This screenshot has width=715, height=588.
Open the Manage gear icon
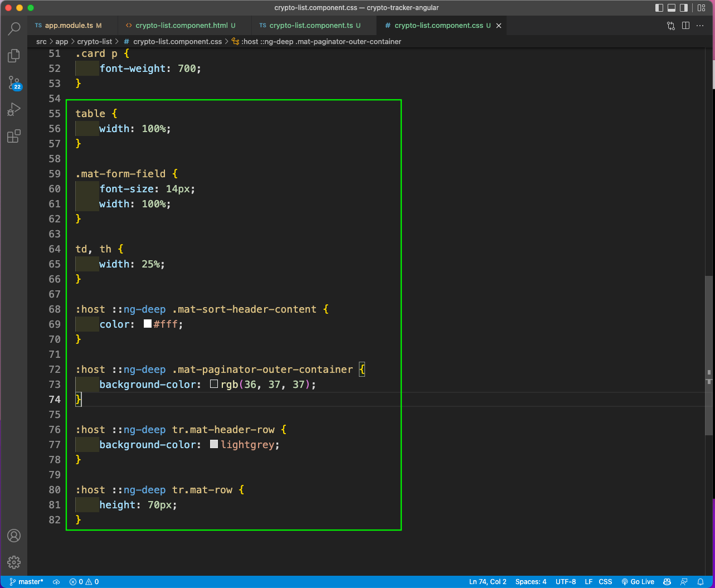[14, 562]
